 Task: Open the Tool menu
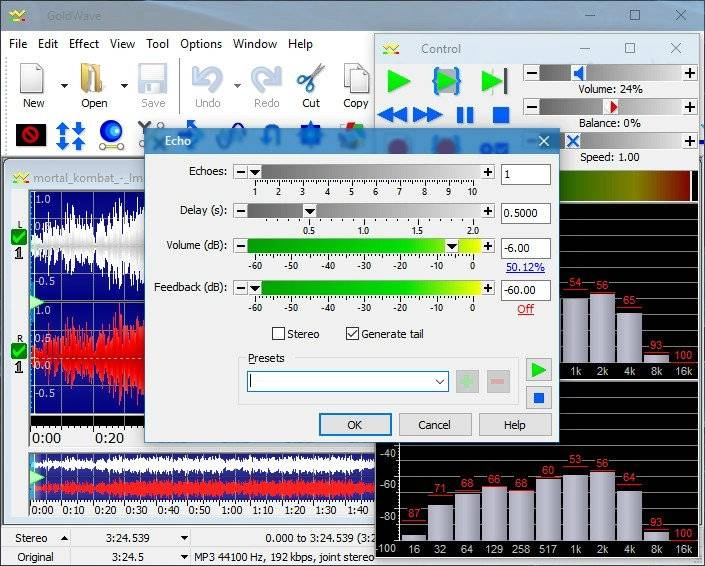coord(157,44)
